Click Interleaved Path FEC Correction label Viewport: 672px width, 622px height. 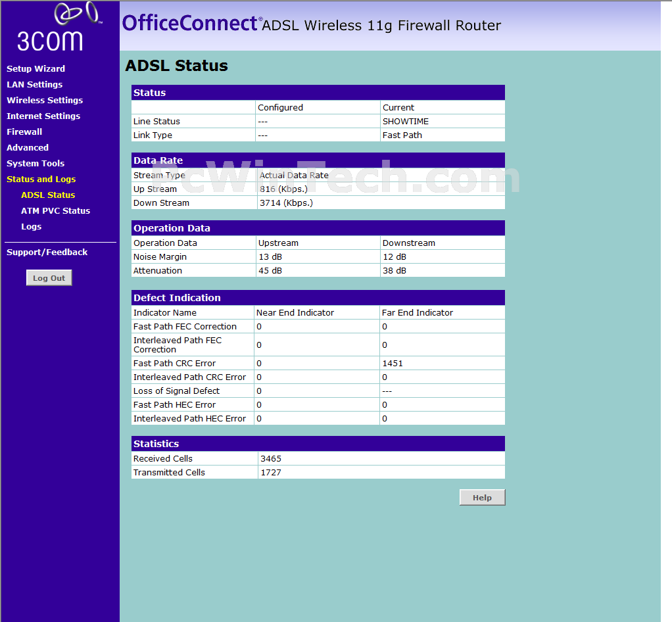click(x=178, y=345)
